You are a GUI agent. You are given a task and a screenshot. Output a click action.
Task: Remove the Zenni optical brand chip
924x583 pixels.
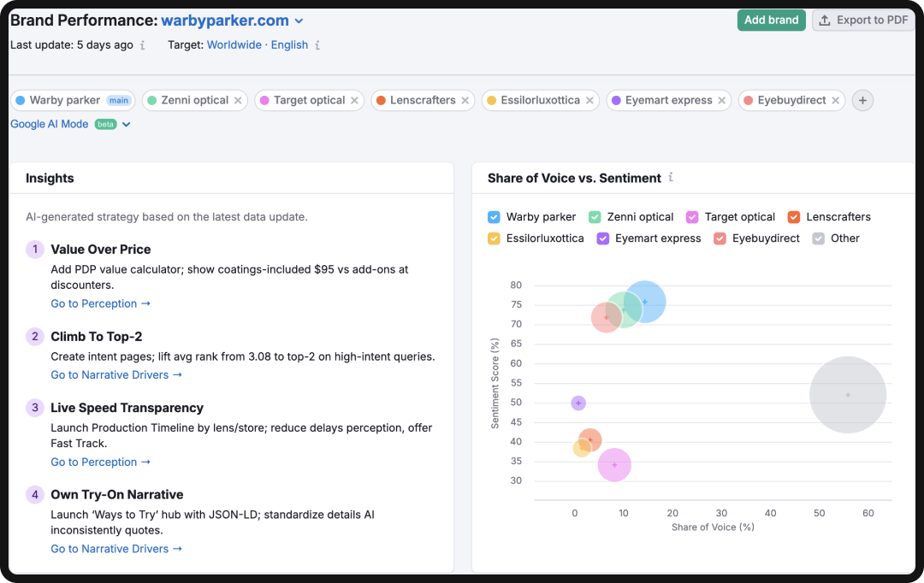coord(239,100)
